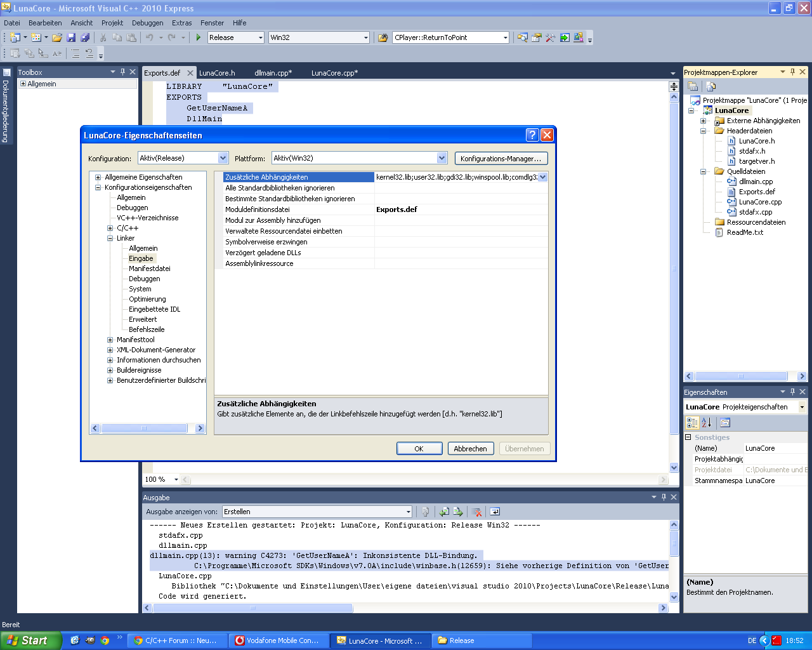Open the Release folder taskbar item
The width and height of the screenshot is (812, 650).
coord(482,640)
